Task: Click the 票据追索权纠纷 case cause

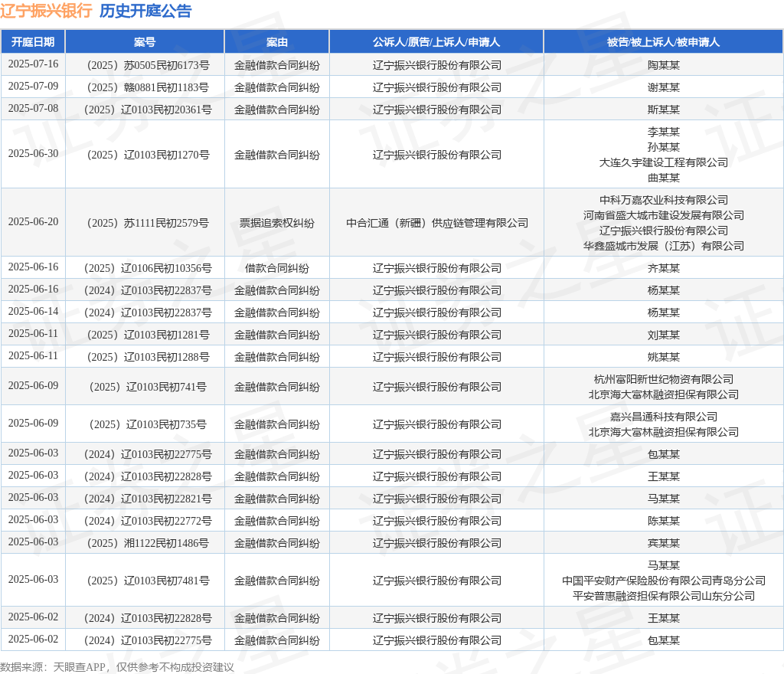Action: [x=277, y=223]
